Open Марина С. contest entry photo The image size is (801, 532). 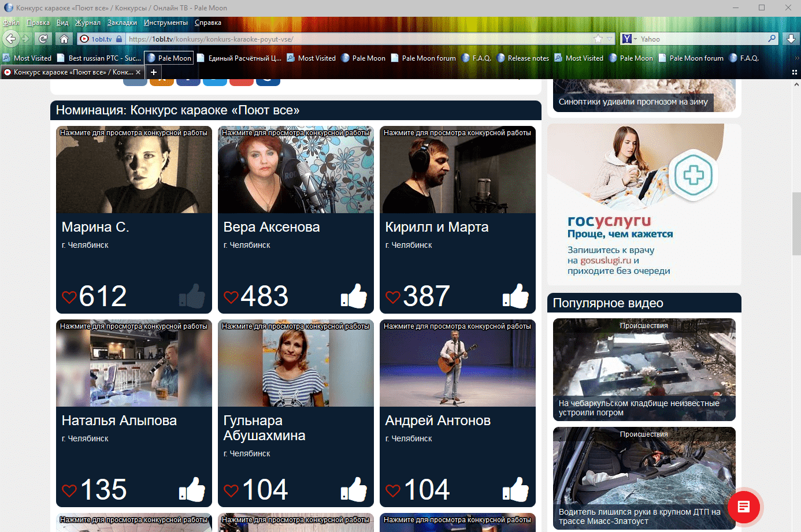(134, 170)
